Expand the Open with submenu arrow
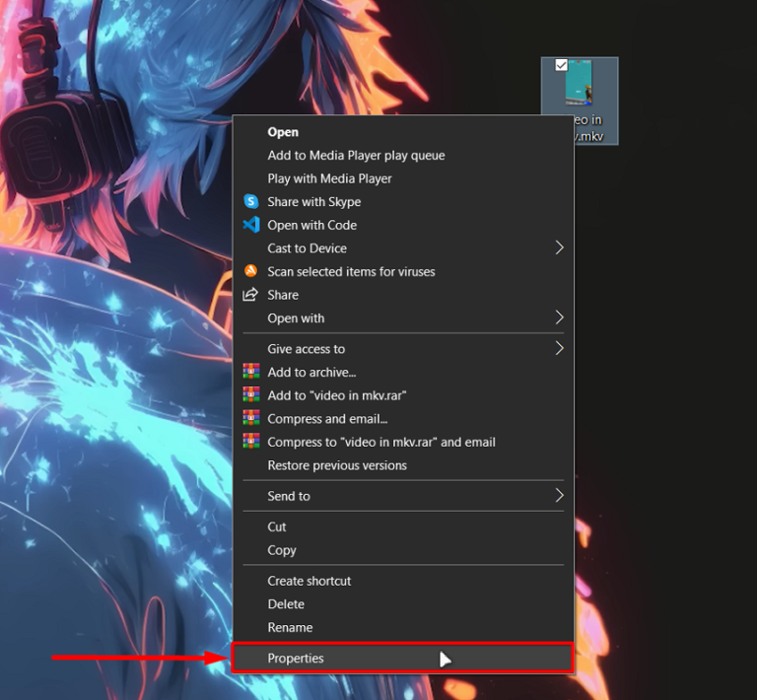The height and width of the screenshot is (700, 757). tap(559, 317)
